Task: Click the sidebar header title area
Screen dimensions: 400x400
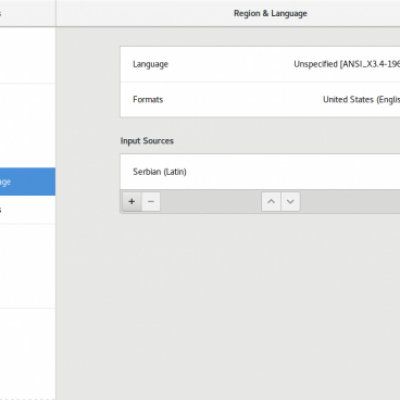Action: point(28,13)
